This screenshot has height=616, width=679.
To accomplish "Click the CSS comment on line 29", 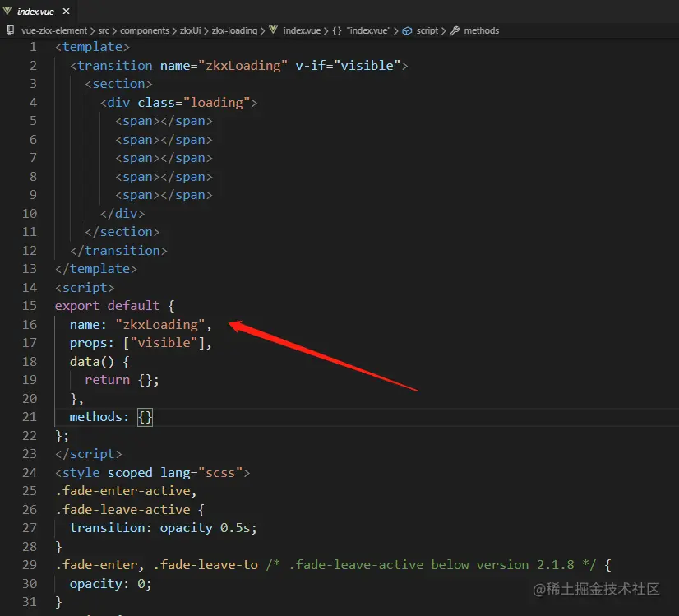I will click(431, 565).
